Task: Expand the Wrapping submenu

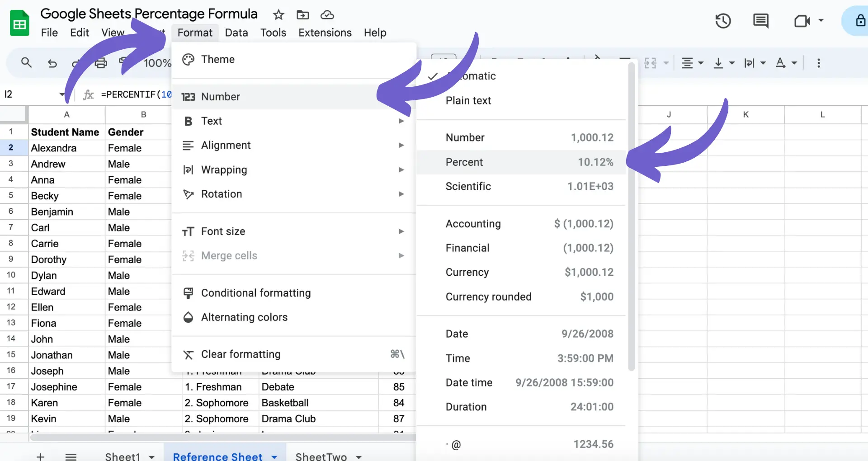Action: pyautogui.click(x=294, y=169)
